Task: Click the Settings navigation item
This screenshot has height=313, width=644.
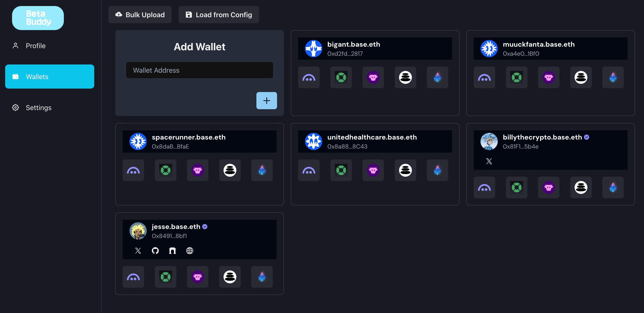Action: click(x=49, y=107)
